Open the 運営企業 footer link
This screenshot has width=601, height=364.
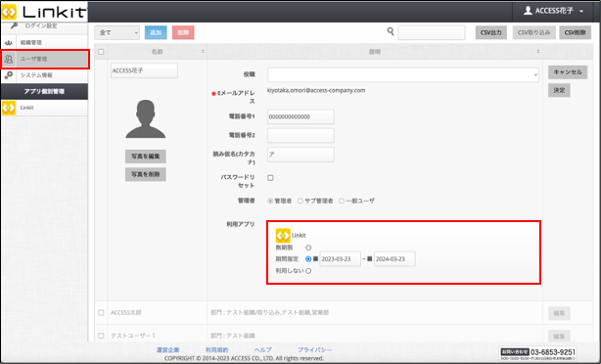click(x=168, y=350)
